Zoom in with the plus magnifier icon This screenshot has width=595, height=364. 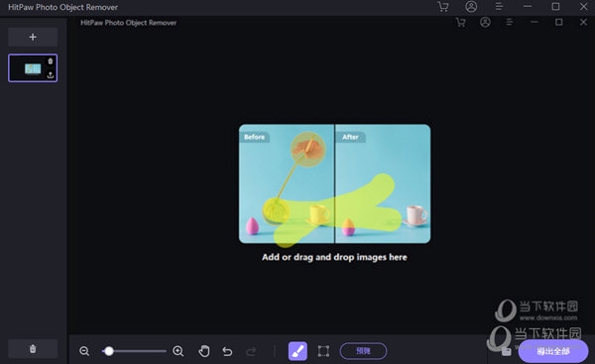(x=178, y=351)
